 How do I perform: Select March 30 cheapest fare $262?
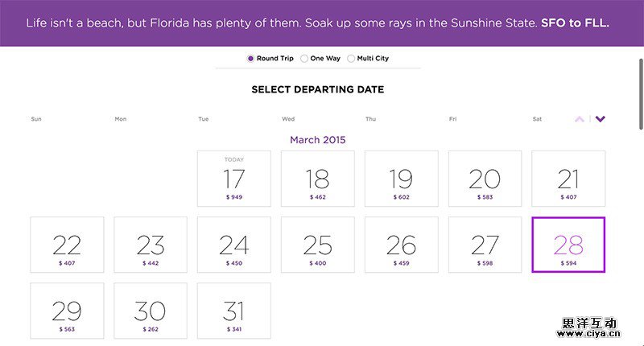click(151, 311)
